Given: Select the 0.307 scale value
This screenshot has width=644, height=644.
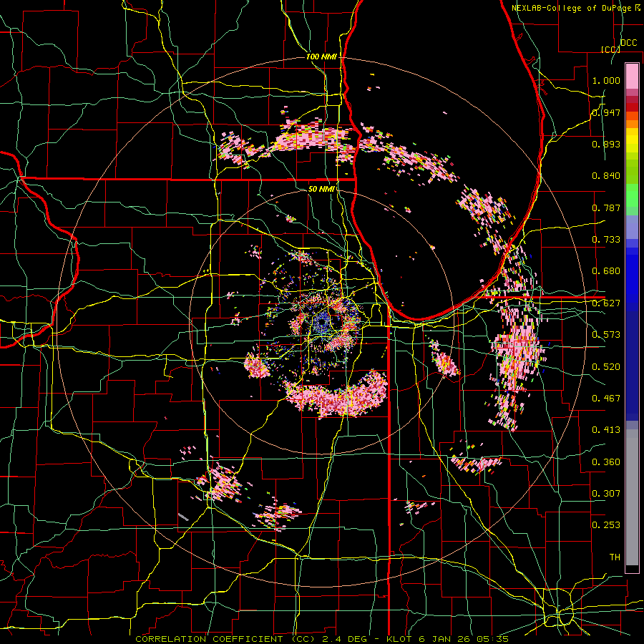Looking at the screenshot, I should (x=606, y=494).
